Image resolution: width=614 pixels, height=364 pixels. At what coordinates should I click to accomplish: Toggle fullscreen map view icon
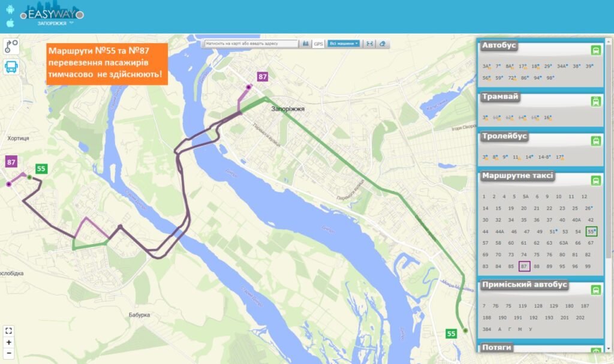pos(8,330)
